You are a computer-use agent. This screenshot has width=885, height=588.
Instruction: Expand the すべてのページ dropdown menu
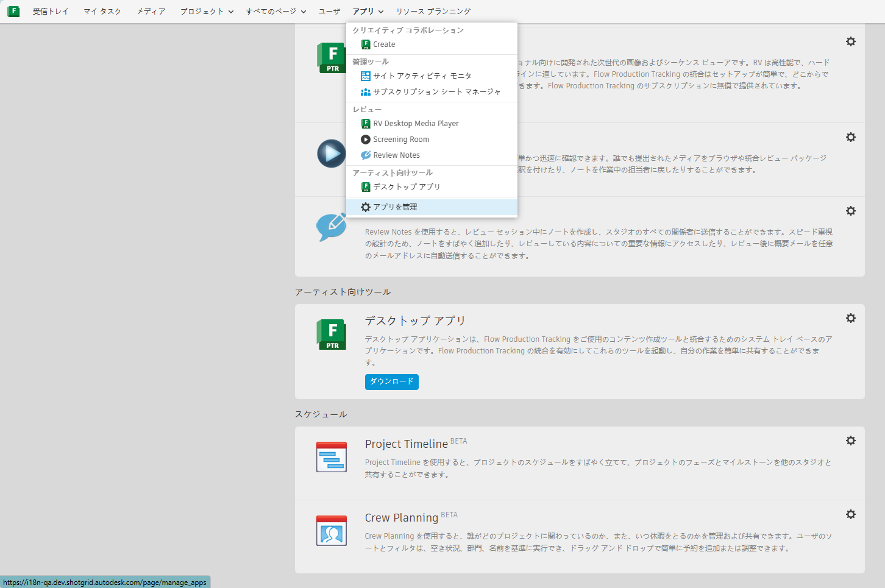276,12
